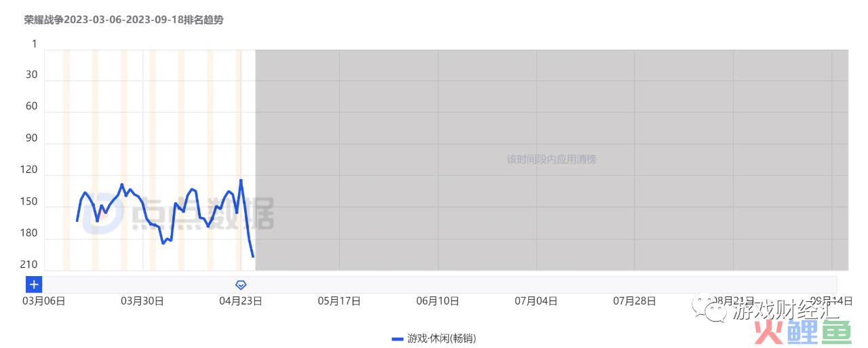
Task: Click the 该时间段内应用清榜 notice text
Action: pyautogui.click(x=551, y=159)
